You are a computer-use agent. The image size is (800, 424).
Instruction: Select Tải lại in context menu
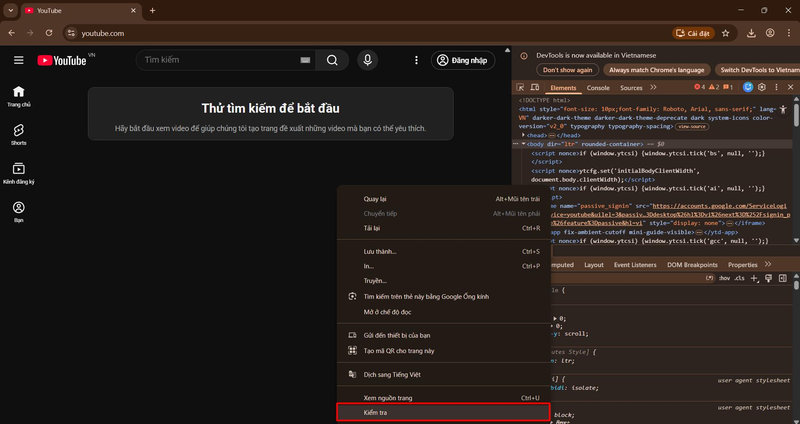click(443, 228)
